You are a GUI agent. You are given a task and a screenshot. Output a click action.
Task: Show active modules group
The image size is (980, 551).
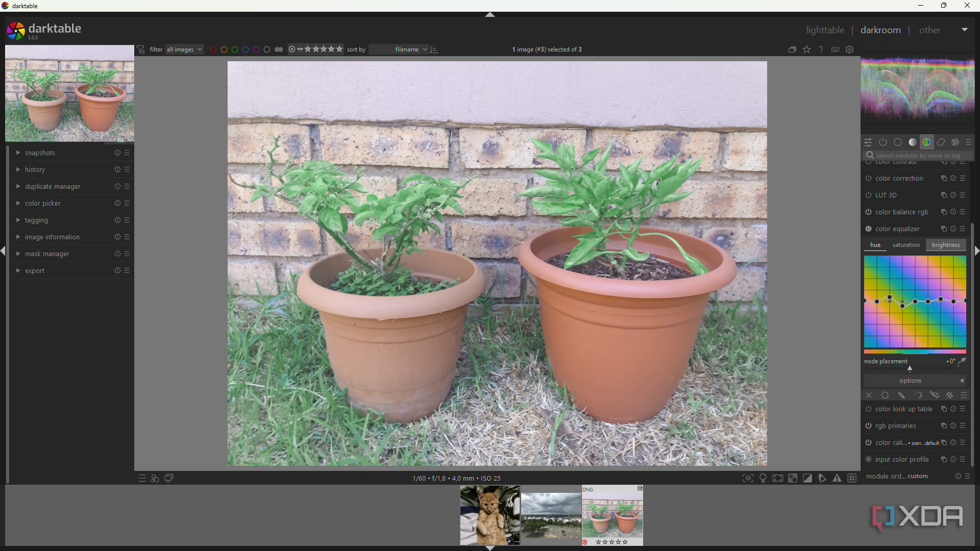pyautogui.click(x=883, y=142)
